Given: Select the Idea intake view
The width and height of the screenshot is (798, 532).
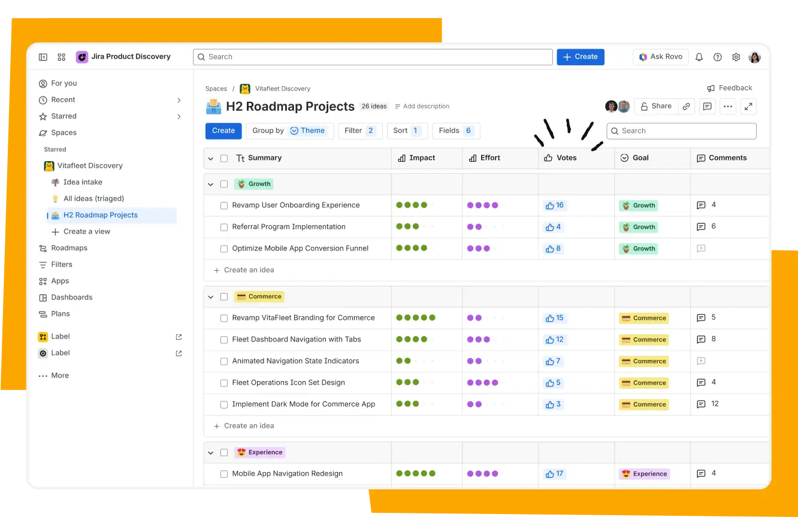Looking at the screenshot, I should point(83,182).
